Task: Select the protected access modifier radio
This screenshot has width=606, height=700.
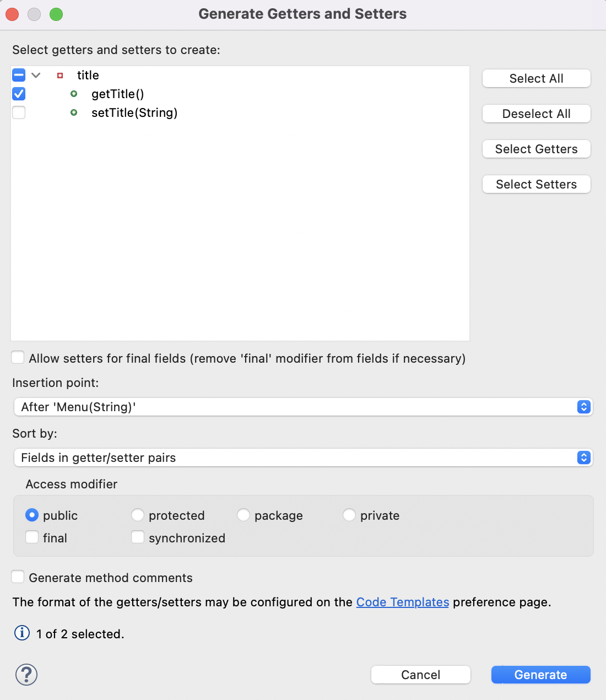Action: click(x=138, y=515)
